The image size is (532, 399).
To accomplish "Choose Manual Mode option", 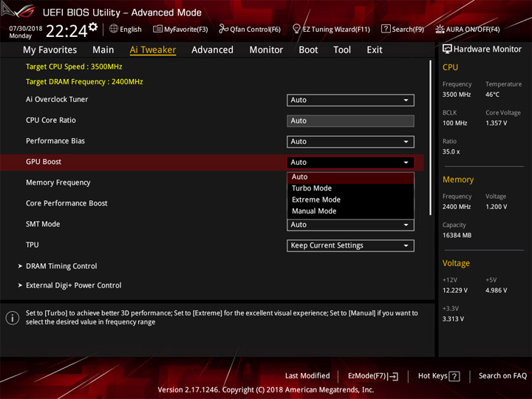I will pyautogui.click(x=350, y=211).
